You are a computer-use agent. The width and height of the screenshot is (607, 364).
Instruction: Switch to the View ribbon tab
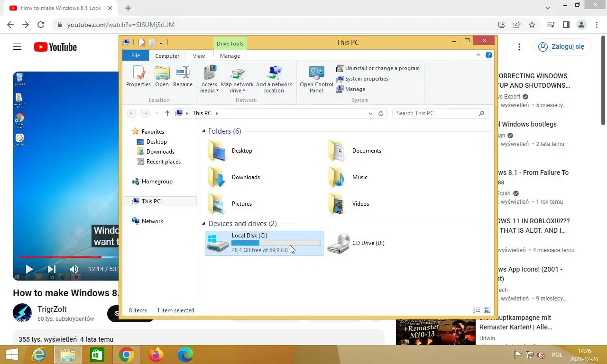[x=199, y=55]
